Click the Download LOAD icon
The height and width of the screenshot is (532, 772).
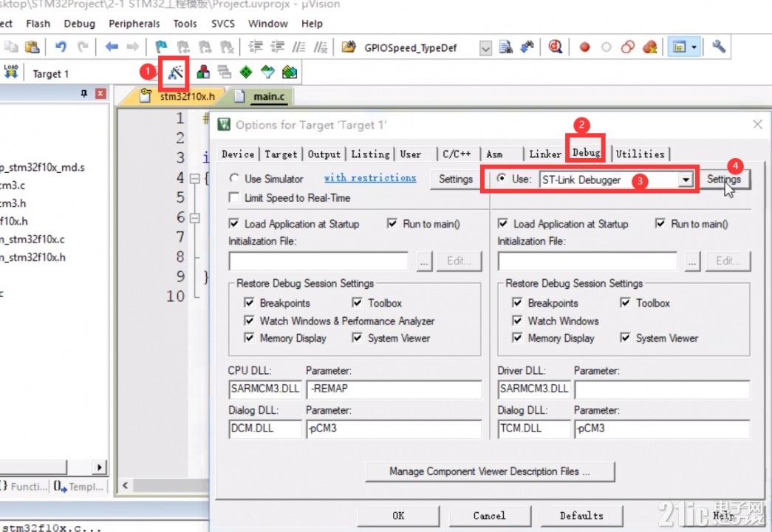11,72
